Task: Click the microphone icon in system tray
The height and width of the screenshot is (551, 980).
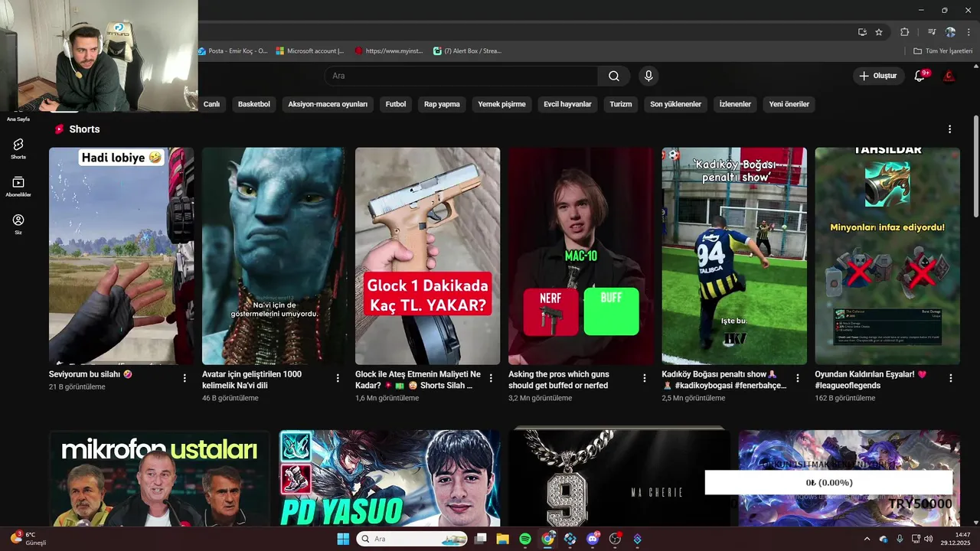Action: tap(900, 539)
